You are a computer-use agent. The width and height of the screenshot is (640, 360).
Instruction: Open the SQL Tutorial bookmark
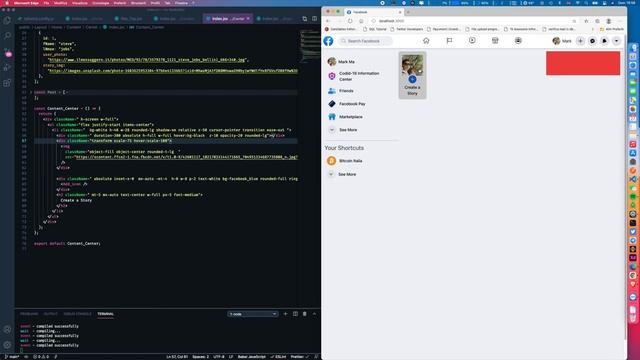pos(374,29)
